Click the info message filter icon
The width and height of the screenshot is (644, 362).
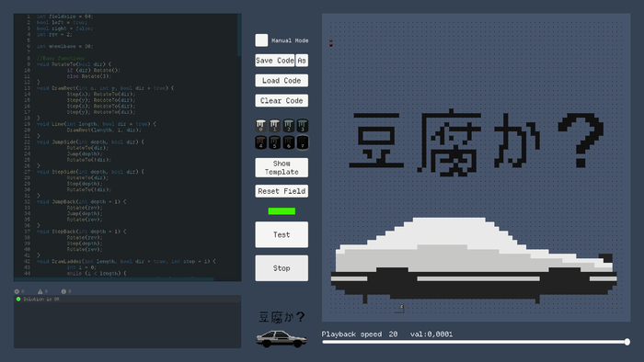tap(63, 291)
